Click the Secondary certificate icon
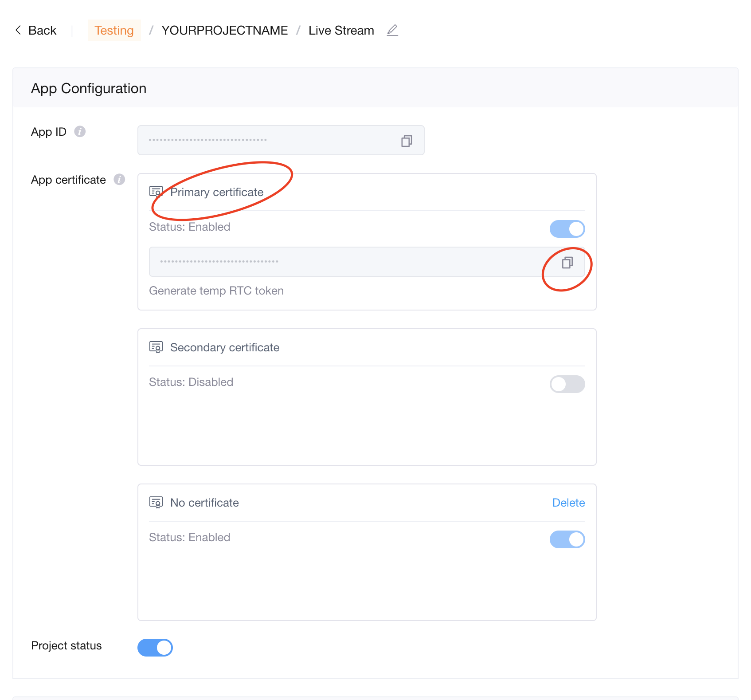The width and height of the screenshot is (751, 700). [x=156, y=347]
